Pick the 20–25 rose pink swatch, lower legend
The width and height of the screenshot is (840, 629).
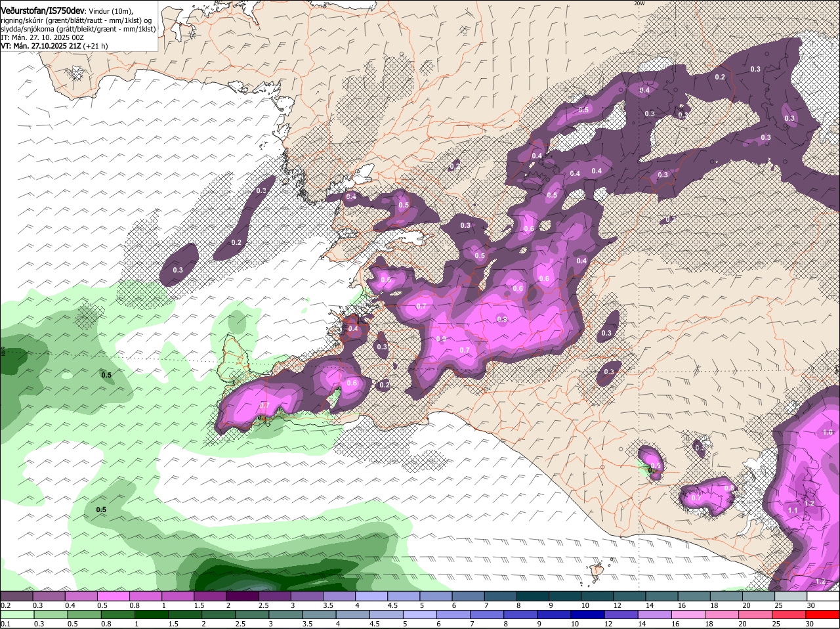pos(756,614)
